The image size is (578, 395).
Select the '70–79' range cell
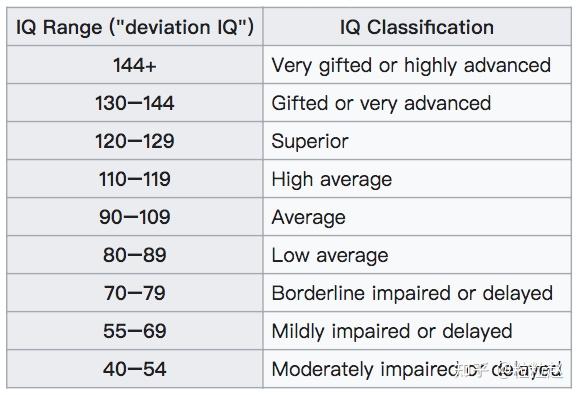tap(135, 293)
